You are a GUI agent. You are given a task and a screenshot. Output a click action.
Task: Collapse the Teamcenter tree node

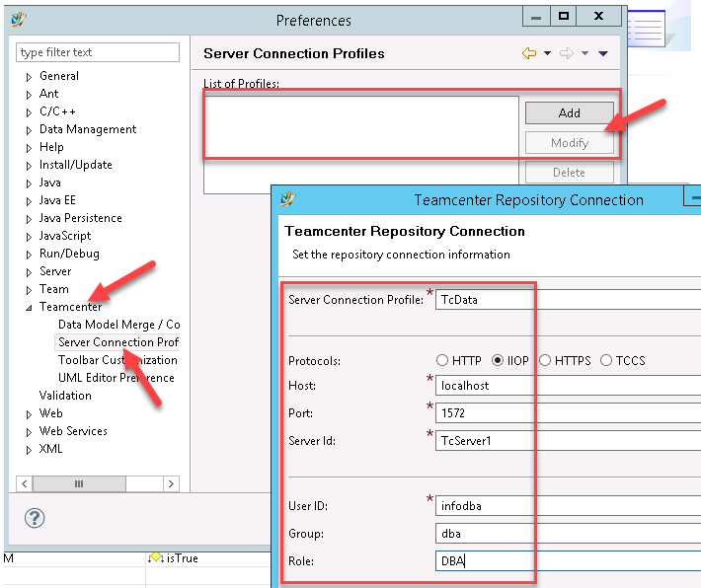(x=29, y=308)
